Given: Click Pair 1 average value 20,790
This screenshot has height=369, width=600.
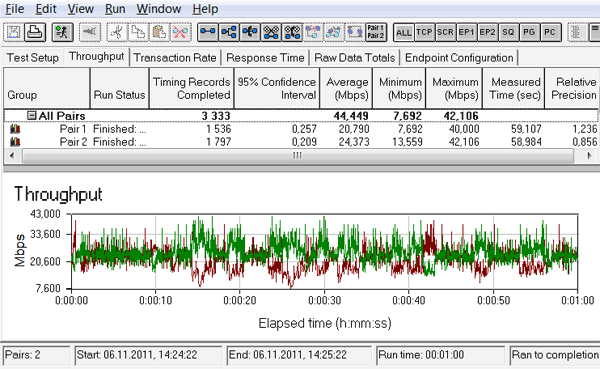Looking at the screenshot, I should coord(354,129).
